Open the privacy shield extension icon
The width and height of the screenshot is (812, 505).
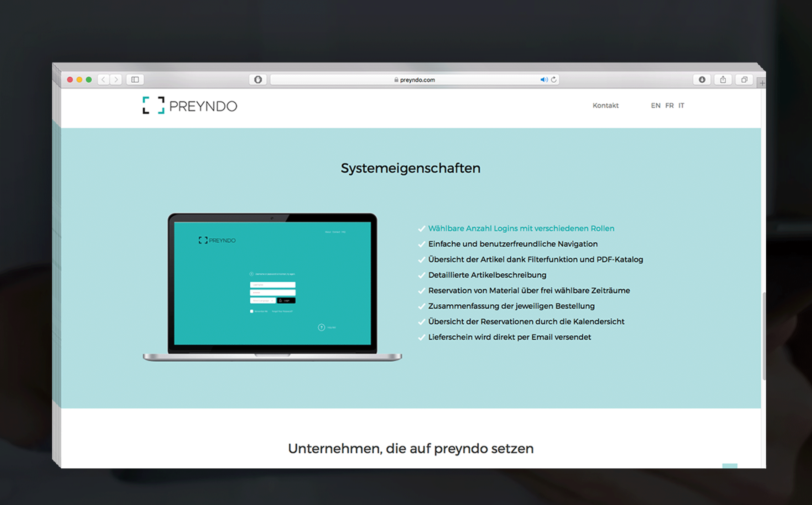[258, 79]
